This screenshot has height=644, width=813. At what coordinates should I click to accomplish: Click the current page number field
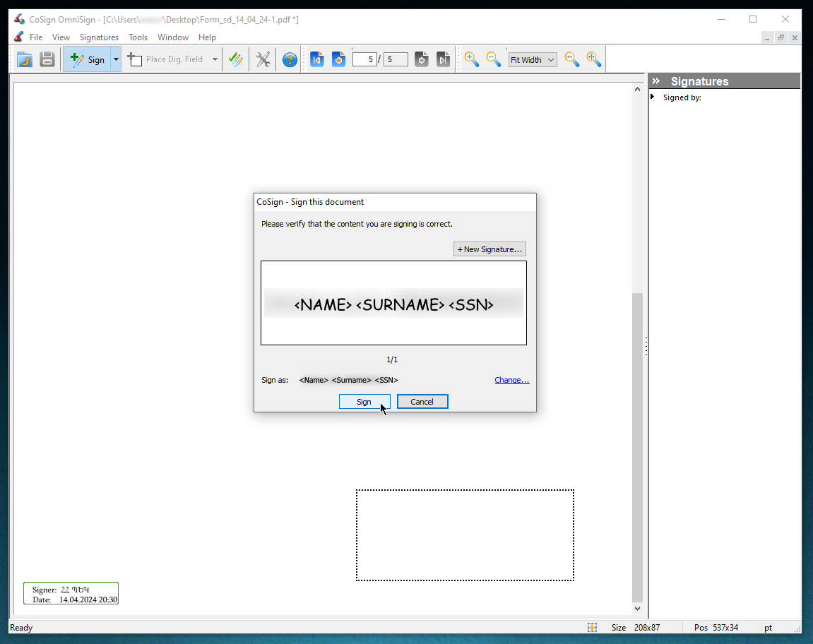tap(364, 59)
